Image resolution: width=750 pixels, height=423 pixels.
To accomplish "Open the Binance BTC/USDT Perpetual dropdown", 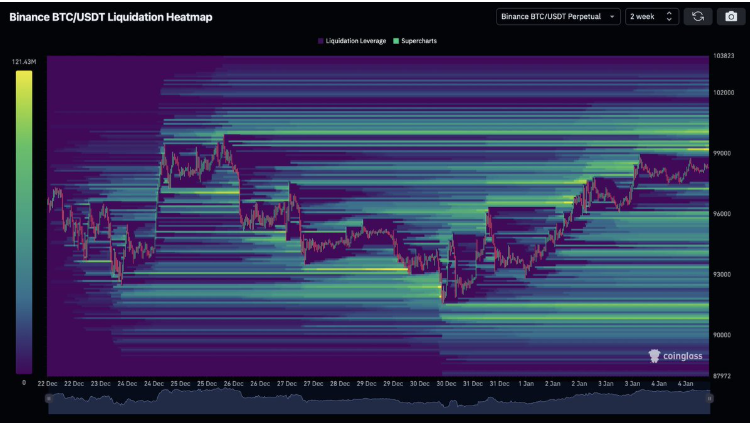I will coord(558,17).
